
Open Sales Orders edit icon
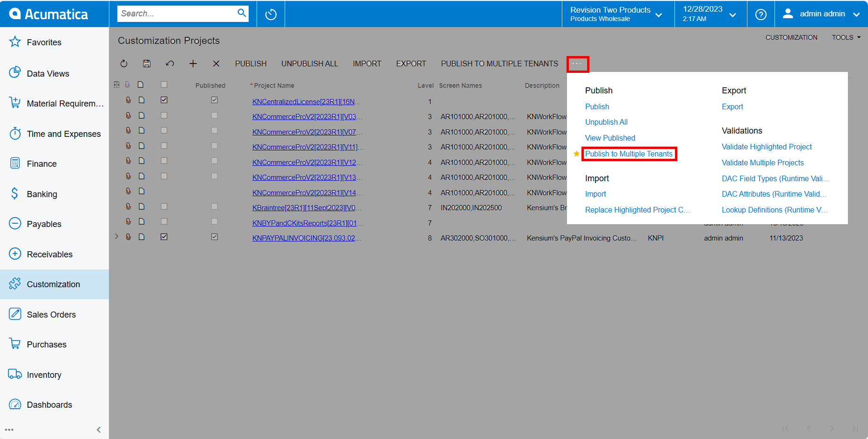15,314
